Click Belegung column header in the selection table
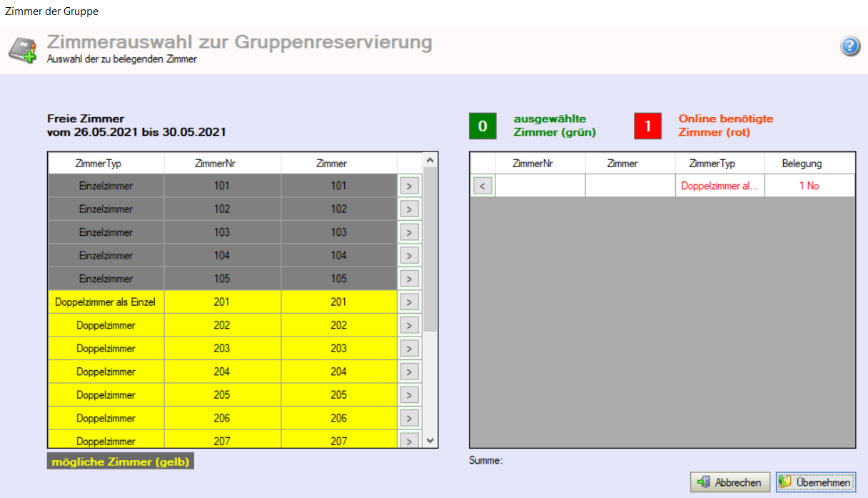868x498 pixels. 802,164
